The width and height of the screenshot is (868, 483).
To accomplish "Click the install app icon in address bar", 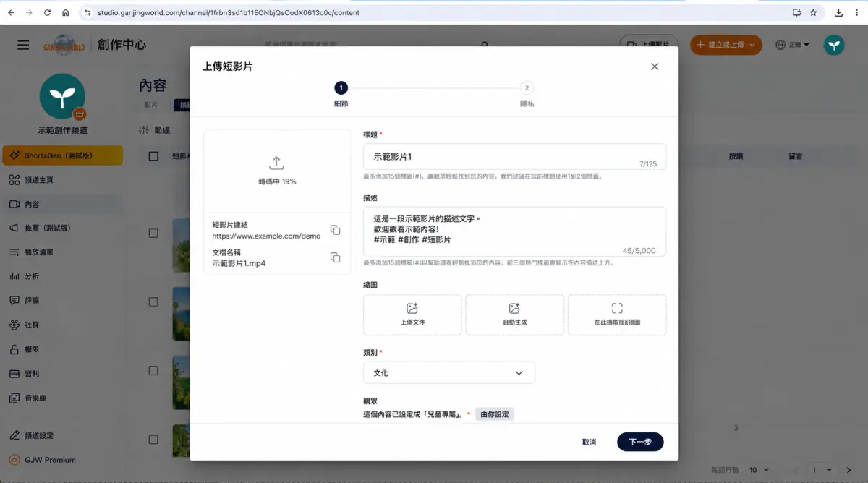I will (796, 12).
